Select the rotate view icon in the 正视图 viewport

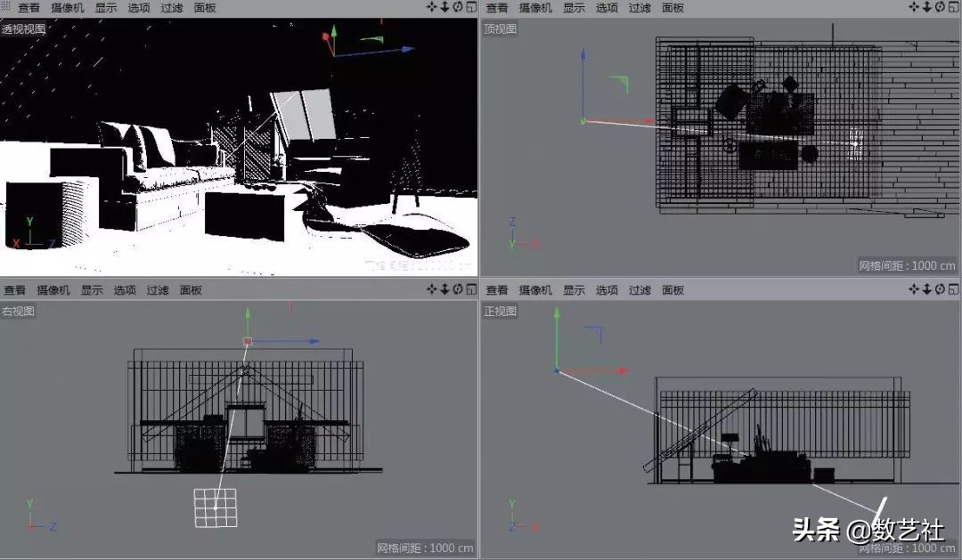940,288
